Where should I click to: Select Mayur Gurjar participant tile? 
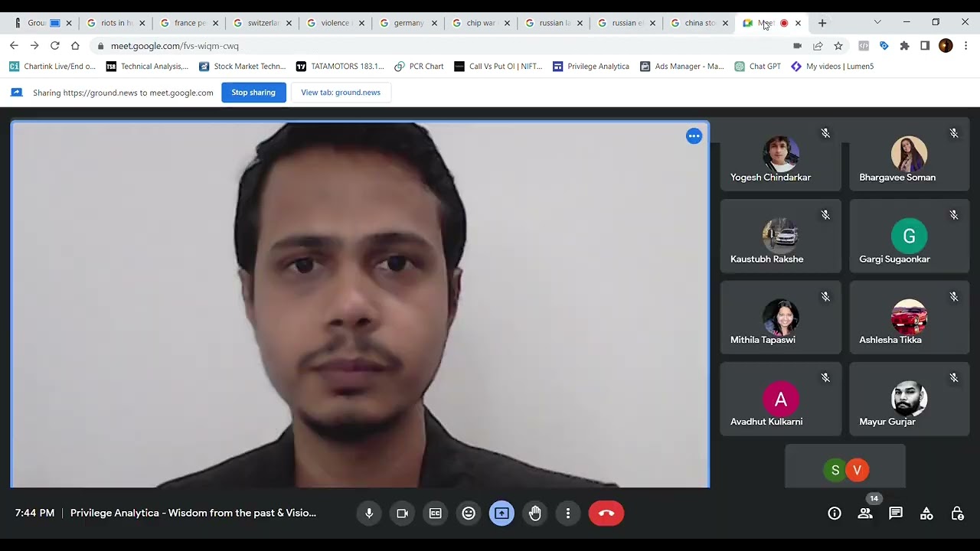pyautogui.click(x=909, y=399)
